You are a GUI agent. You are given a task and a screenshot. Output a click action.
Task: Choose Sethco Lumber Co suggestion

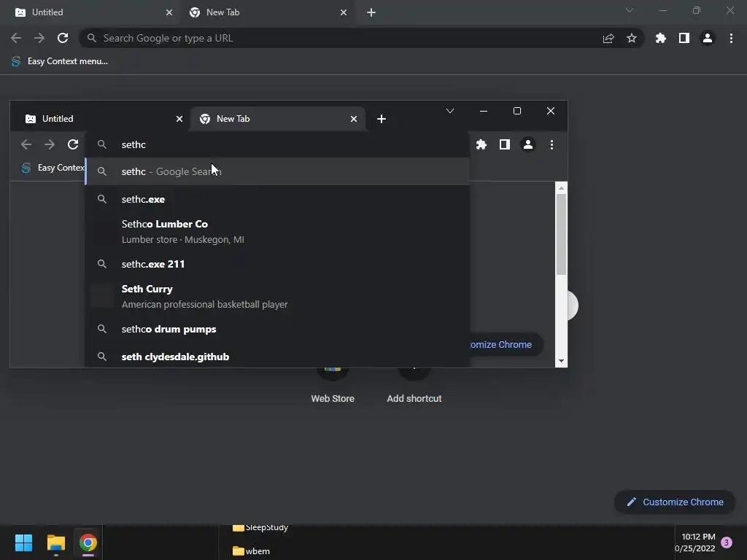tap(277, 231)
